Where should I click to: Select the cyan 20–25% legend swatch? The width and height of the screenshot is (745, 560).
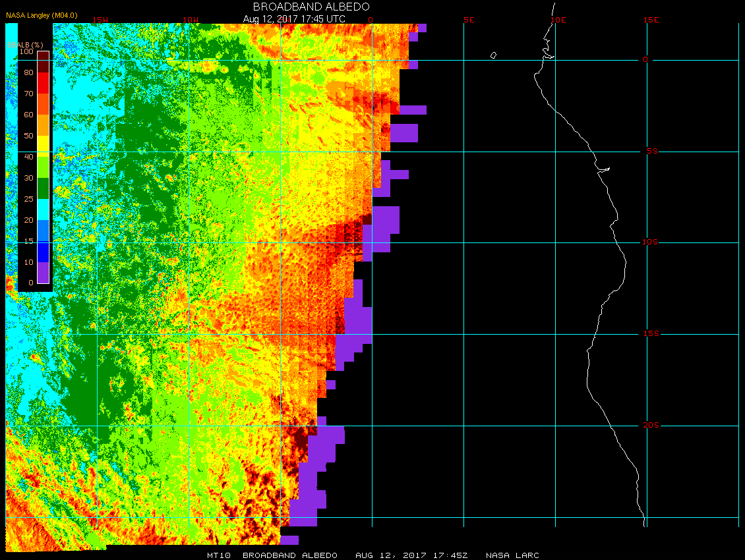click(44, 210)
